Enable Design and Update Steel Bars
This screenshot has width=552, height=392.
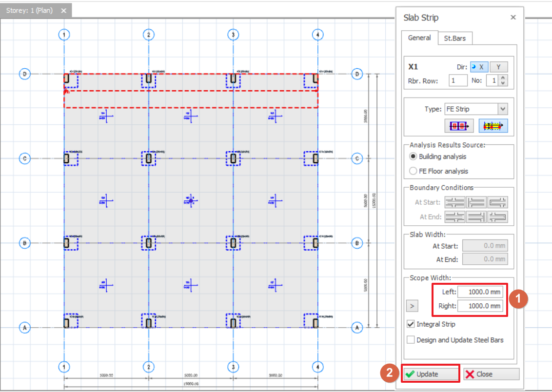[411, 340]
